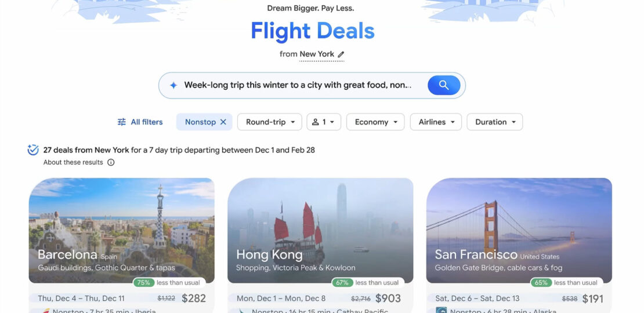Click the trip search text field
This screenshot has width=644, height=313.
(x=298, y=85)
